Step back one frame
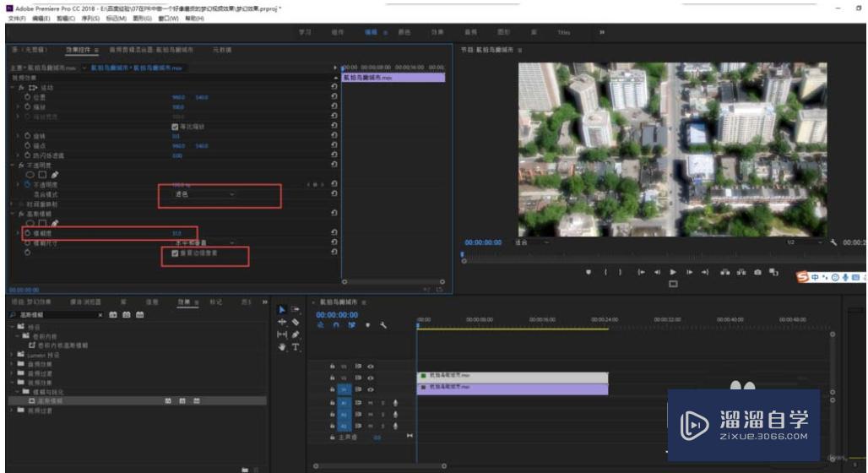The height and width of the screenshot is (473, 868). 657,272
